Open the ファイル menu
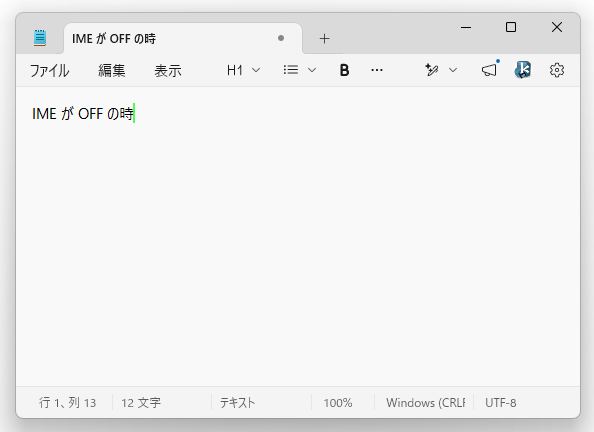Screen dimensions: 594x432 point(50,70)
